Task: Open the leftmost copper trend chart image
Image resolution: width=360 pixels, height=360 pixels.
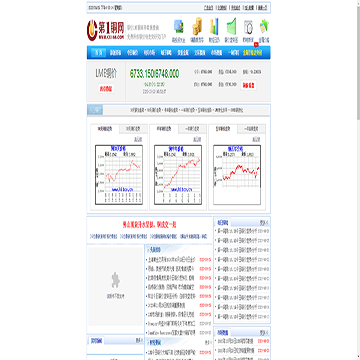Action: [119, 175]
